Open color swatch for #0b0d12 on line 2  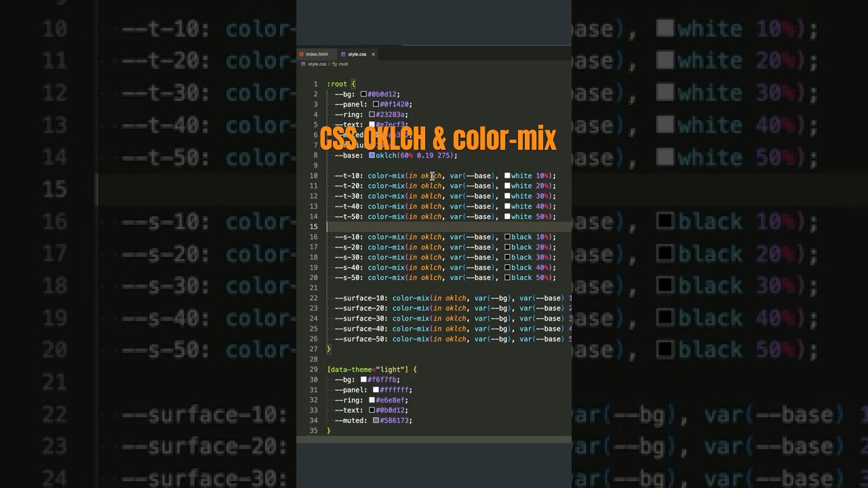[363, 94]
